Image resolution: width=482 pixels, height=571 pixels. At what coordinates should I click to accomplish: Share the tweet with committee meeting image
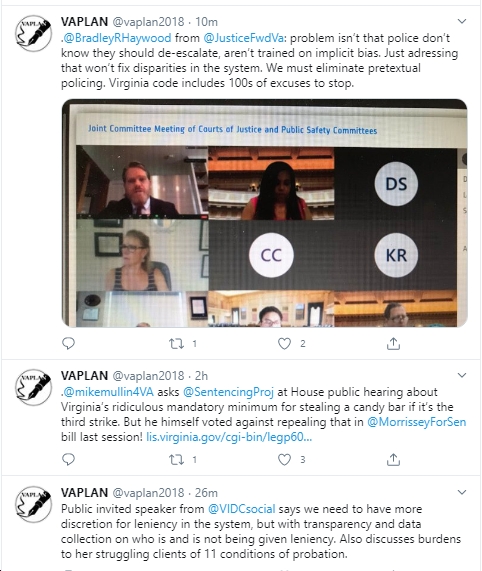point(393,343)
